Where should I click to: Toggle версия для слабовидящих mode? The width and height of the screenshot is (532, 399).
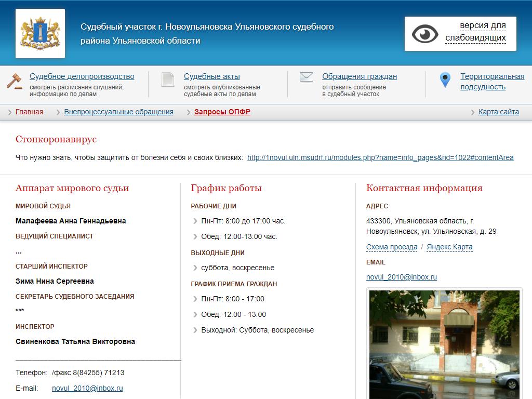(475, 32)
